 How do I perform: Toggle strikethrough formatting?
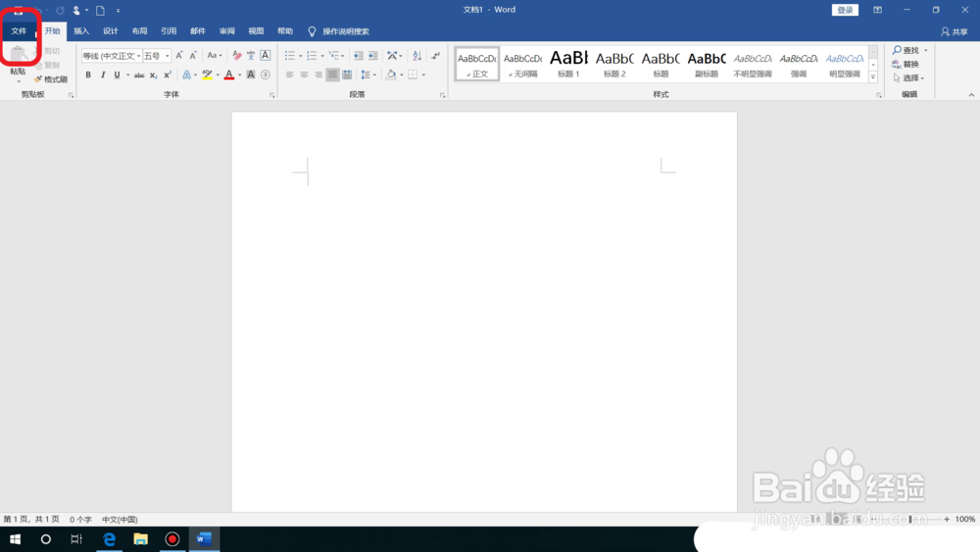pyautogui.click(x=139, y=75)
